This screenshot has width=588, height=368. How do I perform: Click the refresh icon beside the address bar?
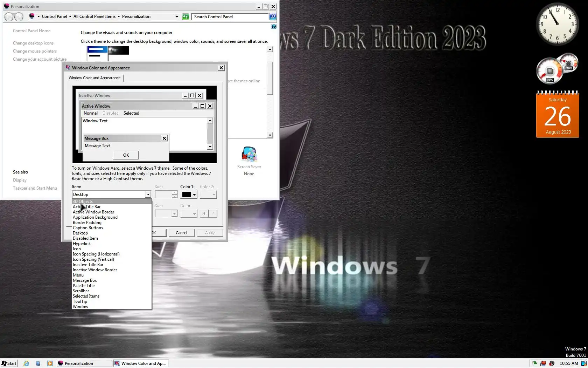pos(185,17)
